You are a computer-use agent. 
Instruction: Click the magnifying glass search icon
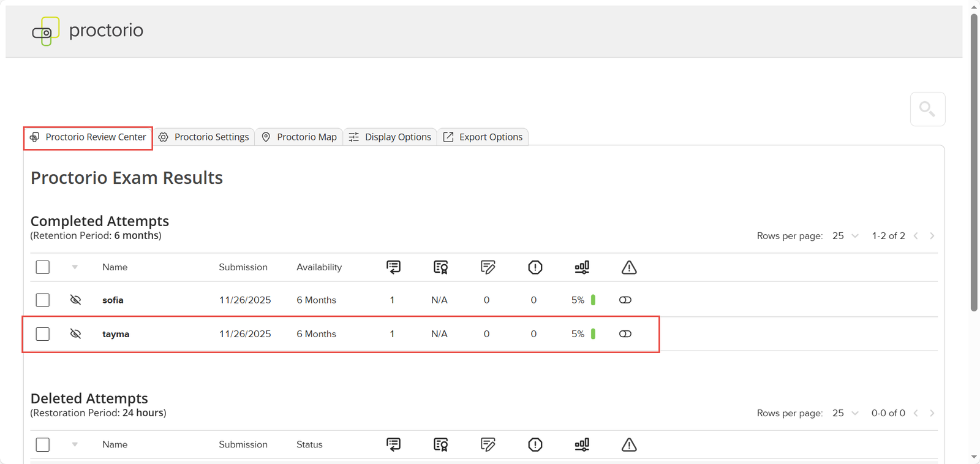tap(927, 109)
